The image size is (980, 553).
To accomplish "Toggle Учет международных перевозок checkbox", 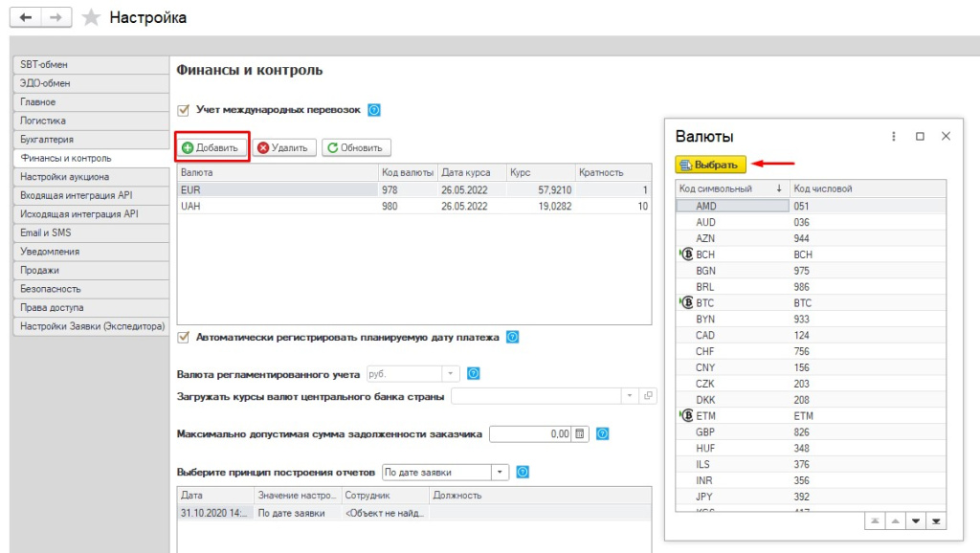I will pyautogui.click(x=183, y=110).
